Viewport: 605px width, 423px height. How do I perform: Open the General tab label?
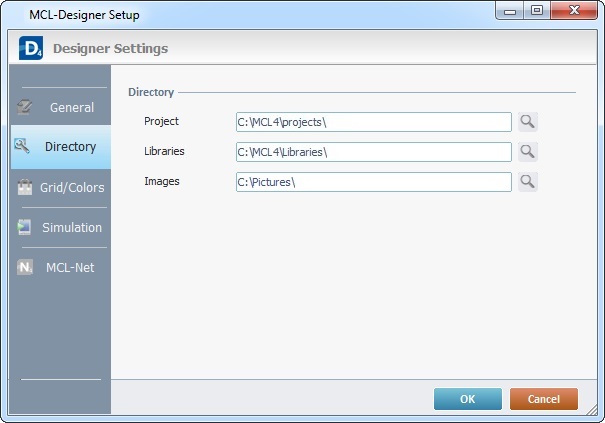coord(72,107)
